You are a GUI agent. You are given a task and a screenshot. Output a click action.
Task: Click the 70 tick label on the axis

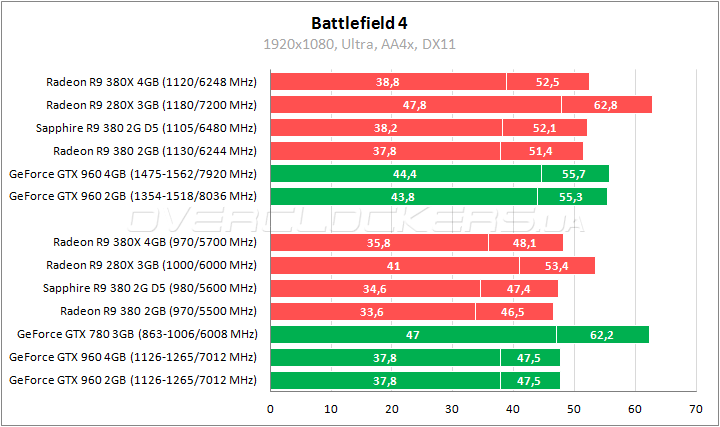(696, 409)
